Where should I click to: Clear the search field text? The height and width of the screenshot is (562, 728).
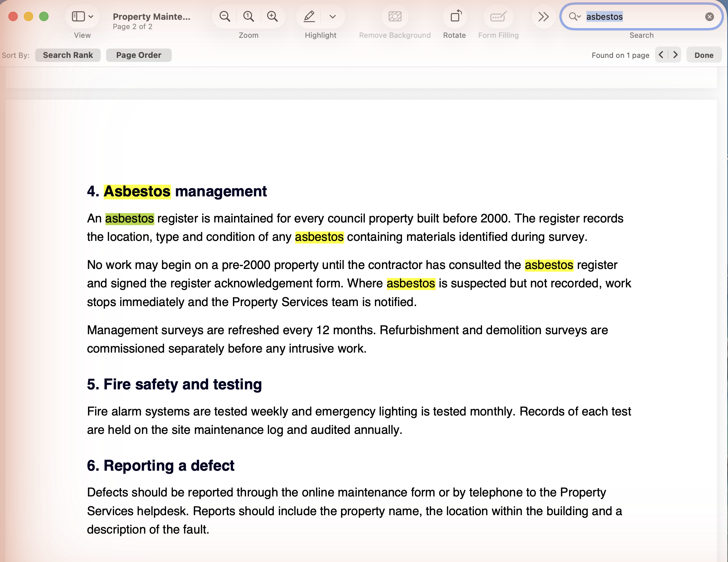coord(709,16)
